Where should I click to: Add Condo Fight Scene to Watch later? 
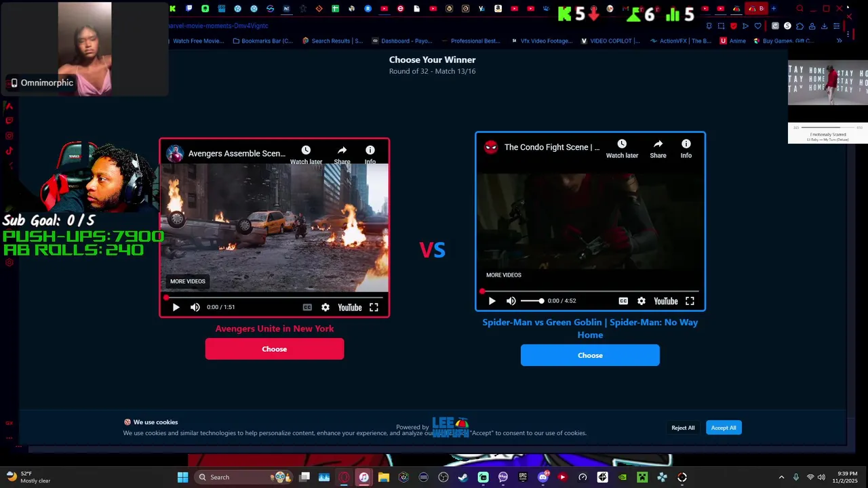[x=622, y=148]
